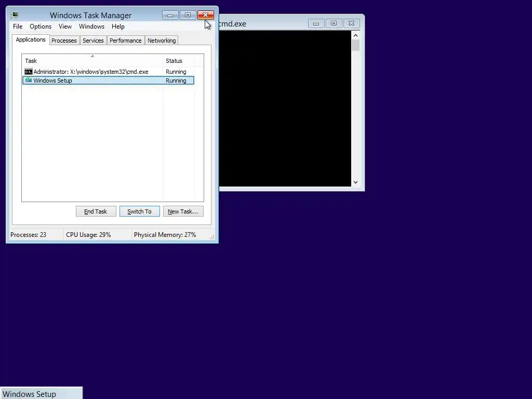
Task: Switch to the Networking tab
Action: (x=162, y=41)
